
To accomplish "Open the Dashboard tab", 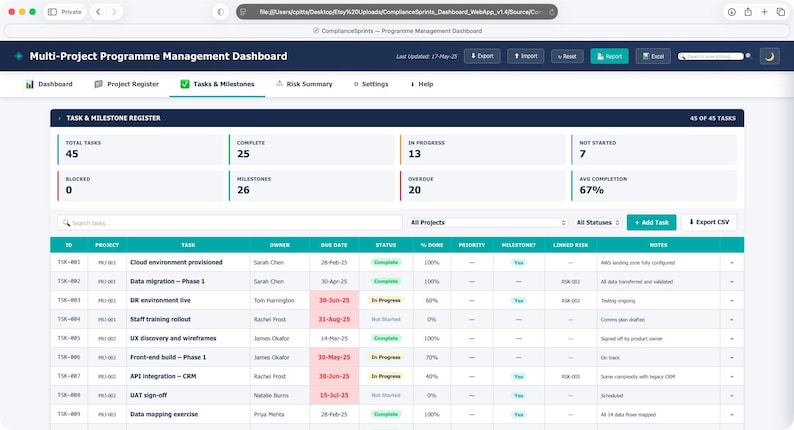I will click(49, 84).
